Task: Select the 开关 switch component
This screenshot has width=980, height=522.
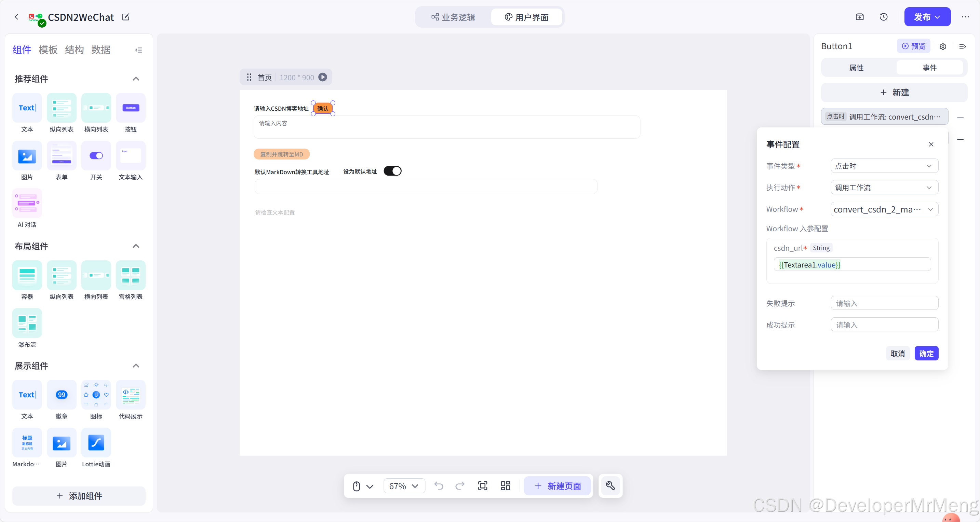Action: 96,155
